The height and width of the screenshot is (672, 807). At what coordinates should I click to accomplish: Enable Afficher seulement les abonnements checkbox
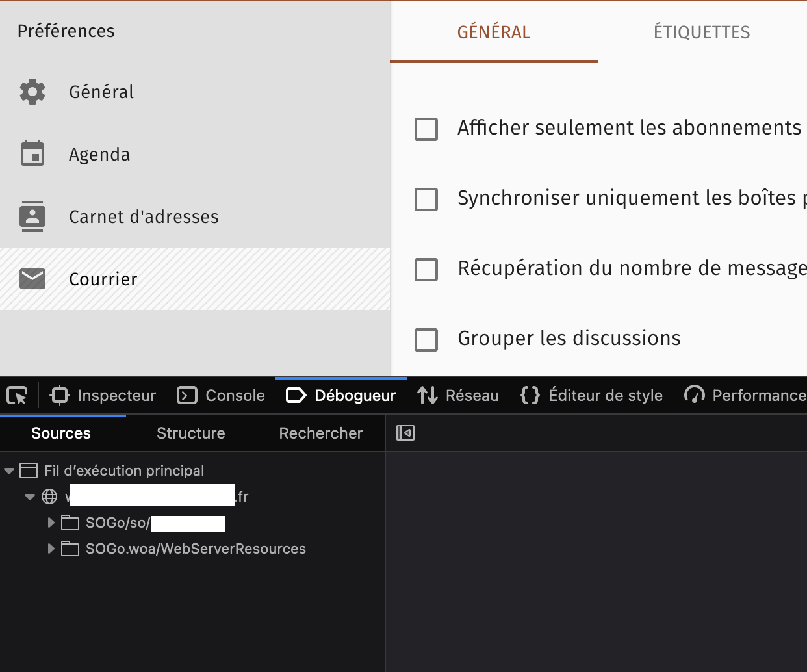point(426,129)
